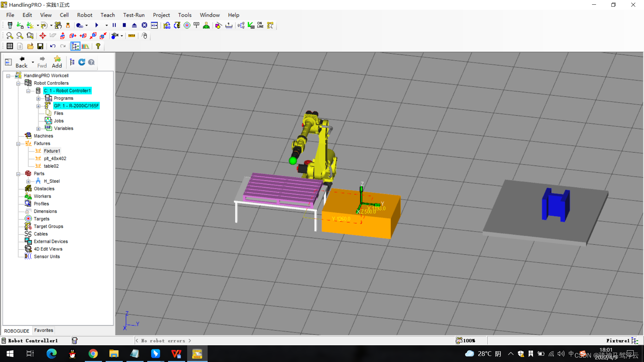Click the zoom window icon

pos(30,36)
